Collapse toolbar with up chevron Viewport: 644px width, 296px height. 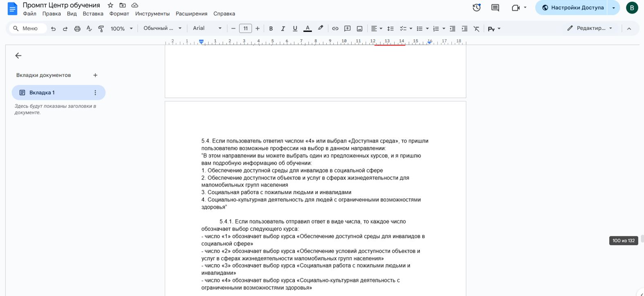pos(629,29)
